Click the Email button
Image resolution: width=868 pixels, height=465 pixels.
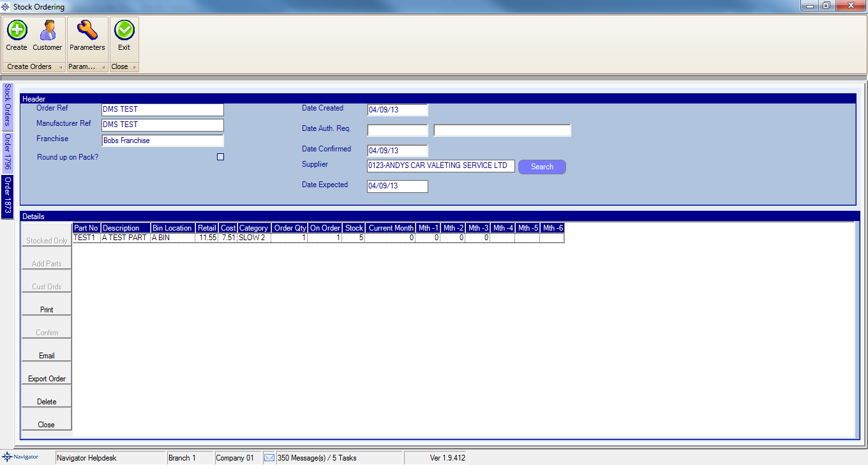[47, 350]
